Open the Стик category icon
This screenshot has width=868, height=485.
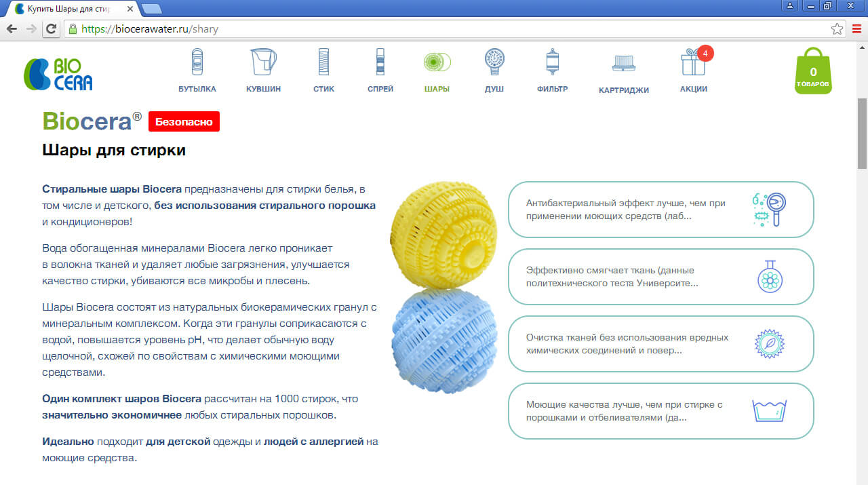pyautogui.click(x=323, y=62)
